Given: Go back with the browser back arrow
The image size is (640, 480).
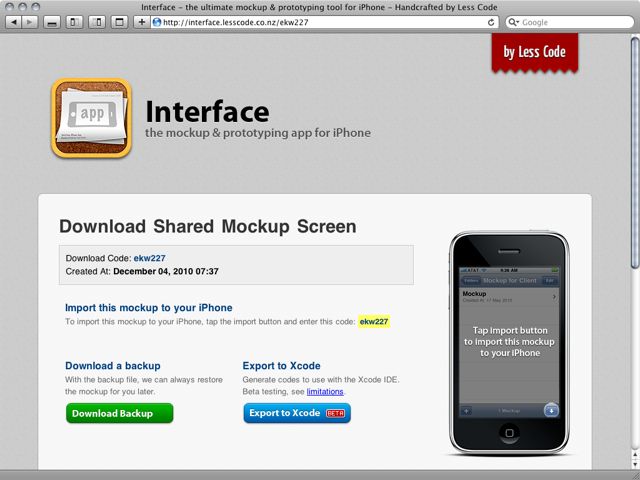Looking at the screenshot, I should coord(13,22).
